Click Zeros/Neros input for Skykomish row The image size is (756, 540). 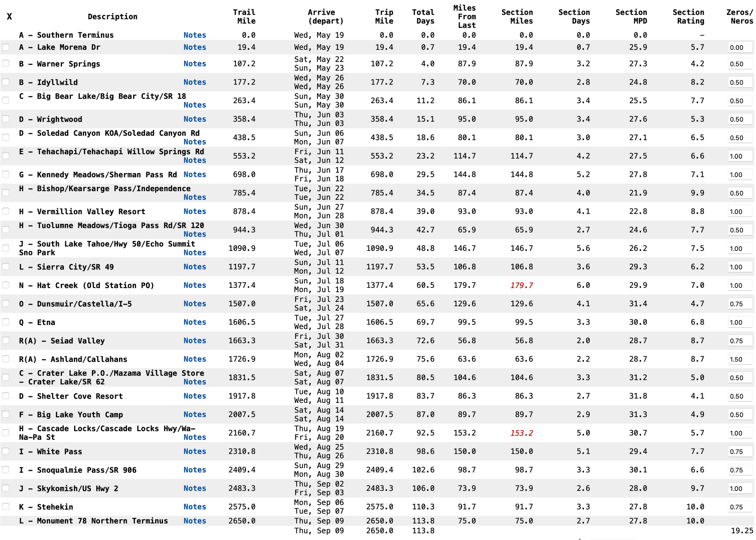740,489
